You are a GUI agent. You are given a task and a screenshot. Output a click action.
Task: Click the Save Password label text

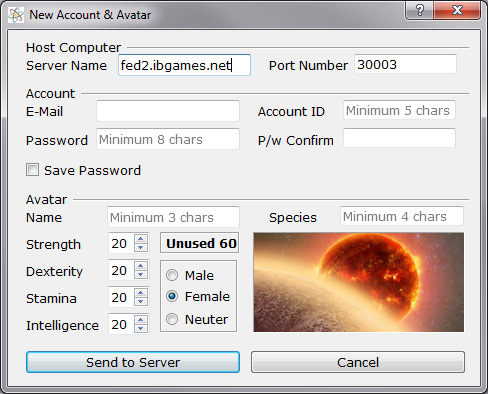point(92,170)
